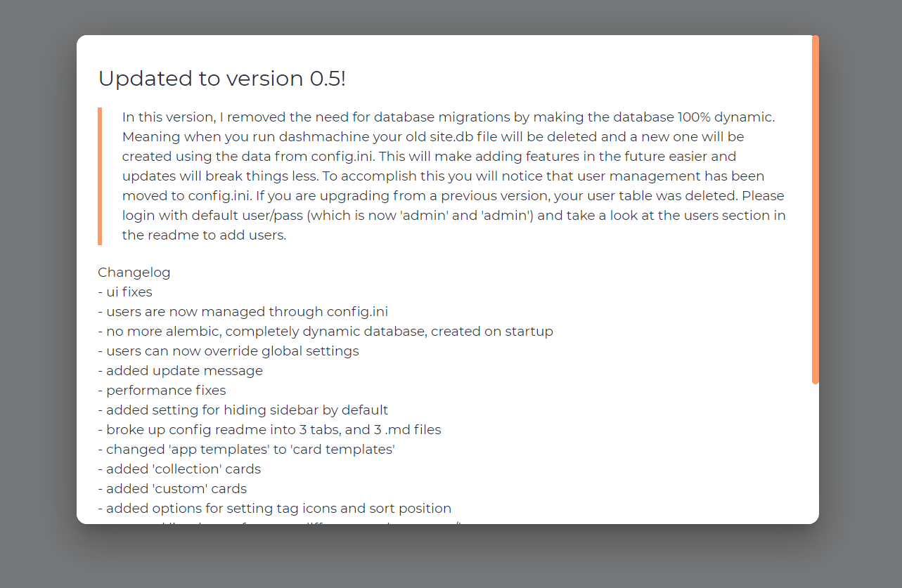The image size is (902, 588).
Task: Click the 'users are now managed through config.ini' line
Action: [243, 311]
